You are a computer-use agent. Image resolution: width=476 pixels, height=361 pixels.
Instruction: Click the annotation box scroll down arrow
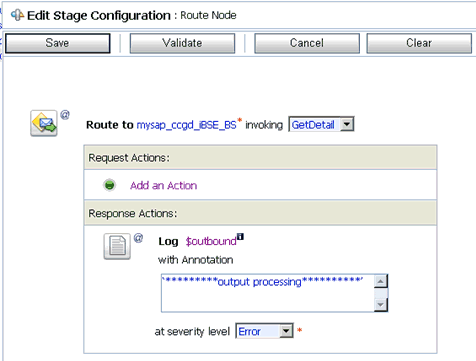tap(381, 305)
